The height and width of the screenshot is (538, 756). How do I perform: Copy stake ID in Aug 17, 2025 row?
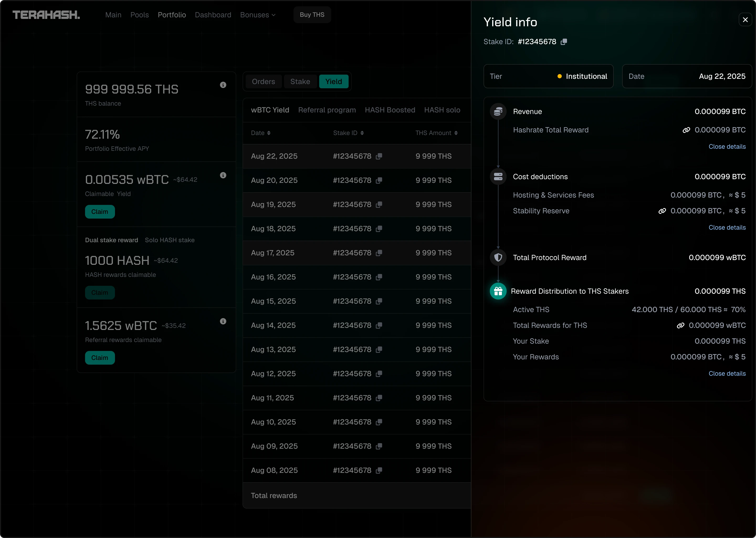click(x=379, y=253)
